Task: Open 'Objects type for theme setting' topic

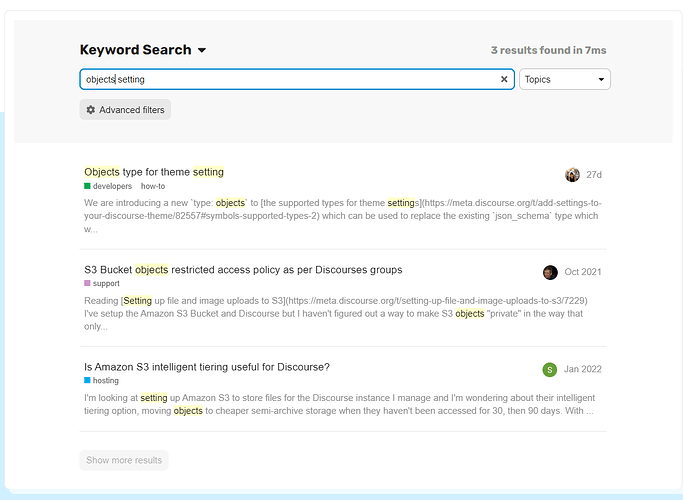Action: pyautogui.click(x=154, y=172)
